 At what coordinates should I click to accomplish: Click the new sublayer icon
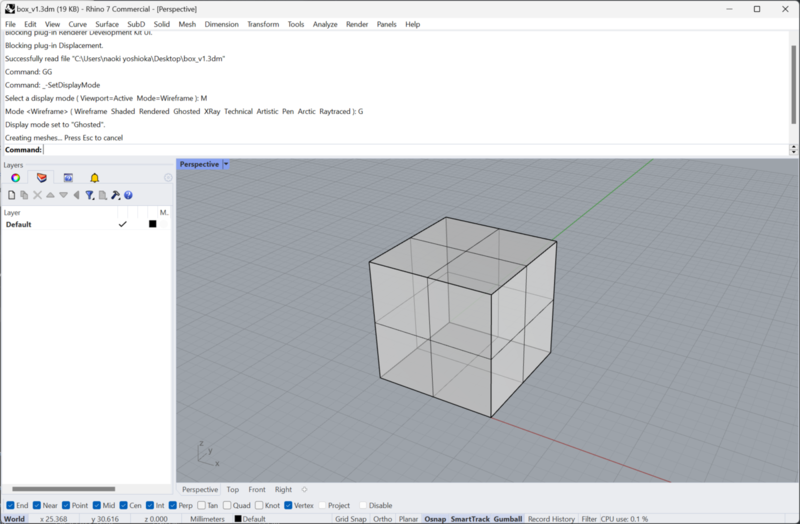coord(24,195)
